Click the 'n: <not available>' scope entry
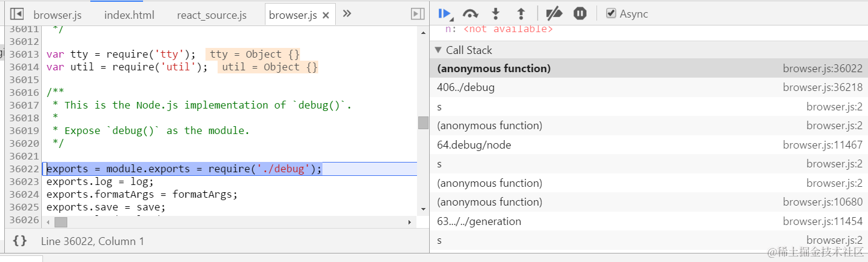The image size is (868, 262). click(x=499, y=29)
